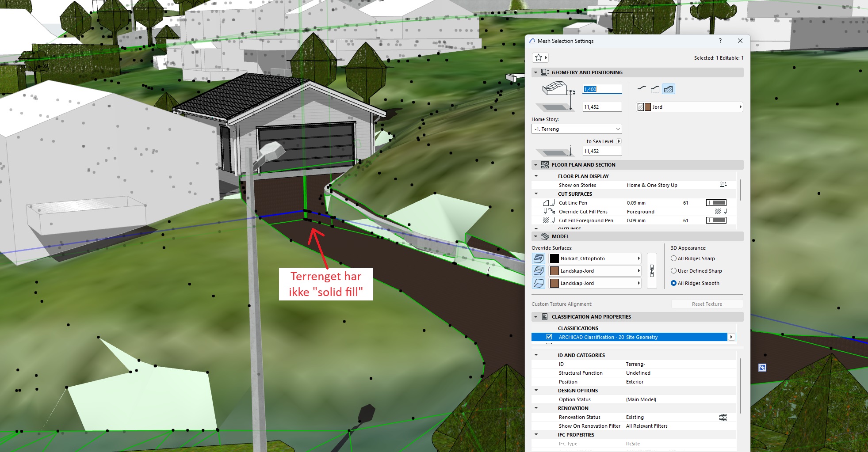Collapse the Model panel section

536,236
